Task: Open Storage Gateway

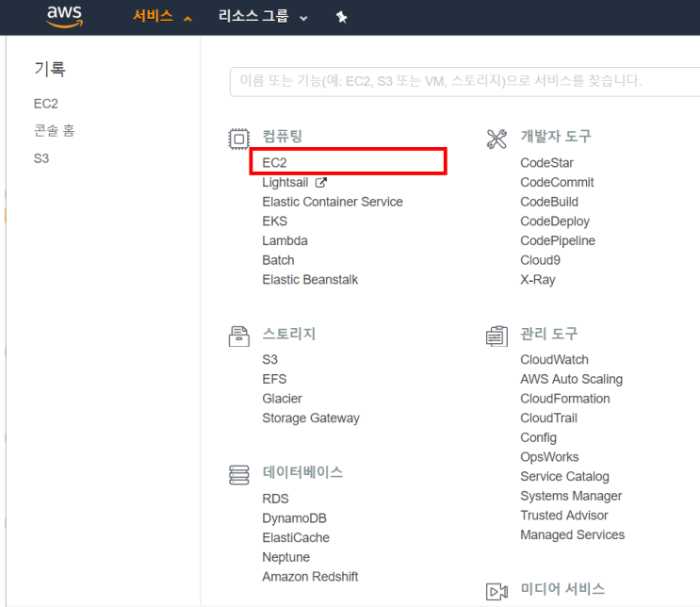Action: pos(311,418)
